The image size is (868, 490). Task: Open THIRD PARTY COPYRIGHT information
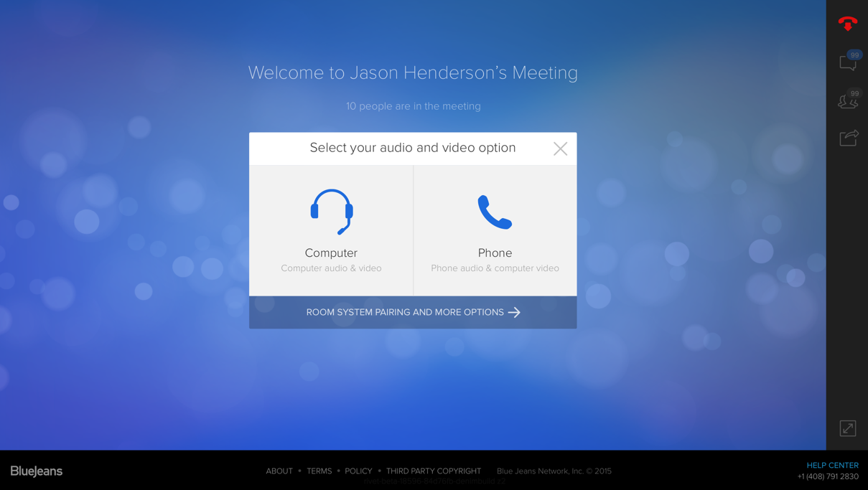pyautogui.click(x=434, y=471)
